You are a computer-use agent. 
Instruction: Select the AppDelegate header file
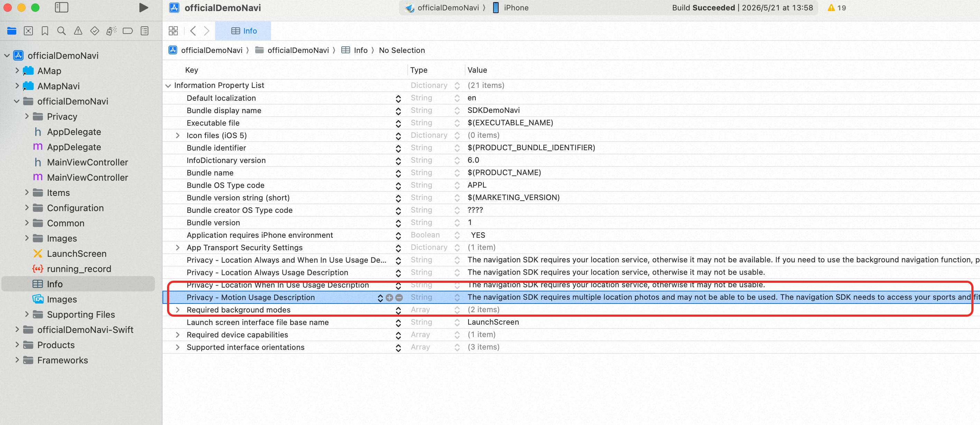(x=68, y=132)
